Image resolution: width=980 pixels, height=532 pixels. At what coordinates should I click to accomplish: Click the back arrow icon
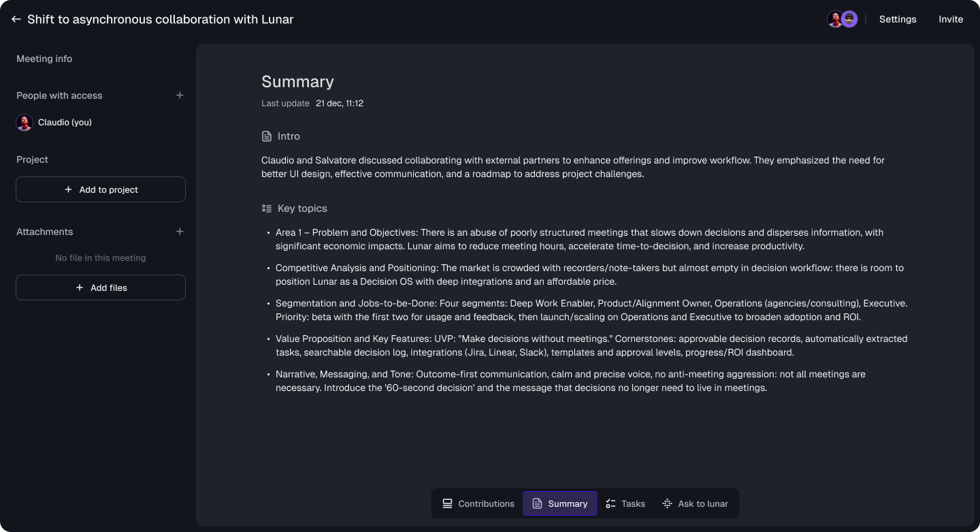point(16,19)
